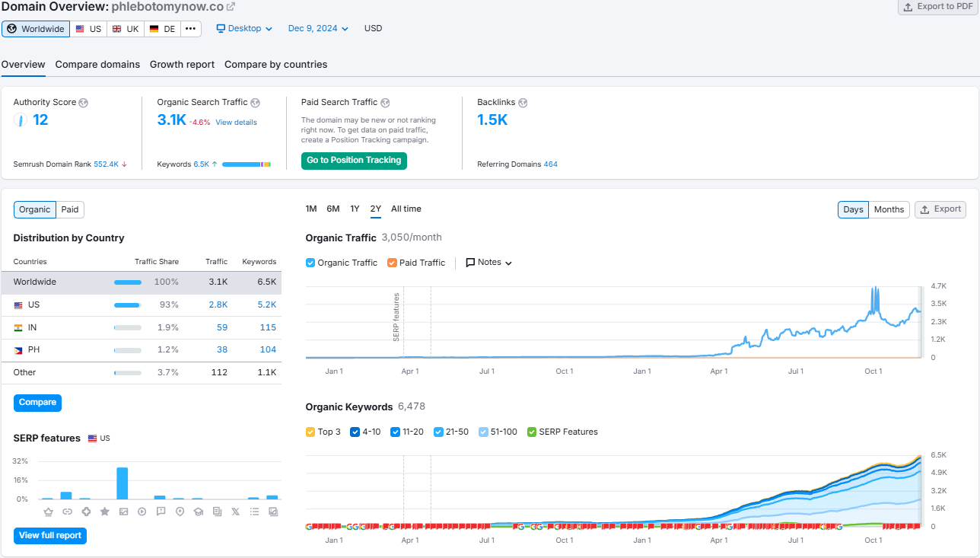The height and width of the screenshot is (558, 980).
Task: Click View full report button
Action: (50, 536)
